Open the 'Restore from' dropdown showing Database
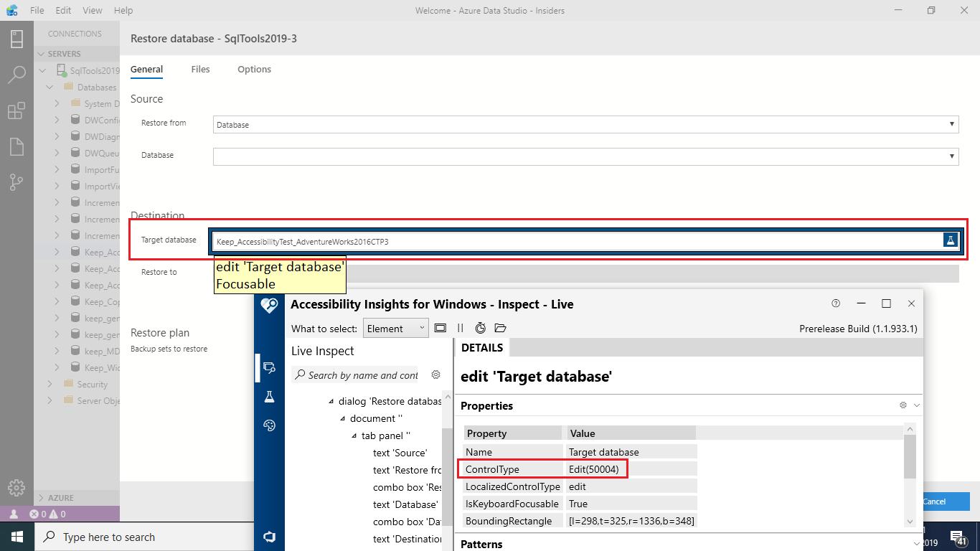The height and width of the screenshot is (551, 980). coord(952,124)
